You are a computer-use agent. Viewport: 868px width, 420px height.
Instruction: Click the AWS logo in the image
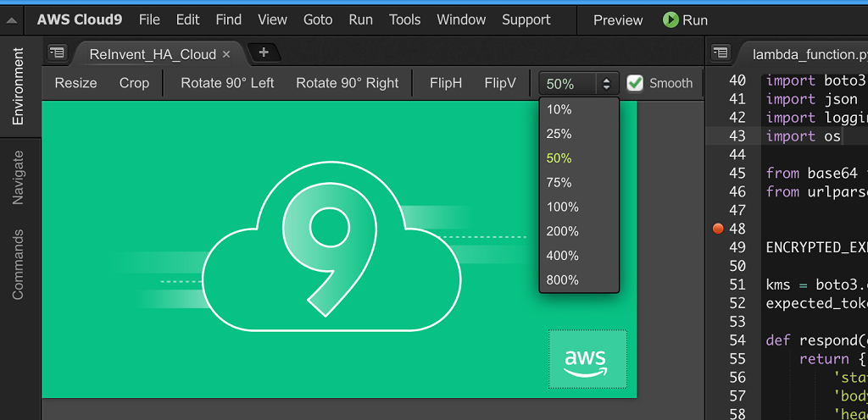[587, 360]
